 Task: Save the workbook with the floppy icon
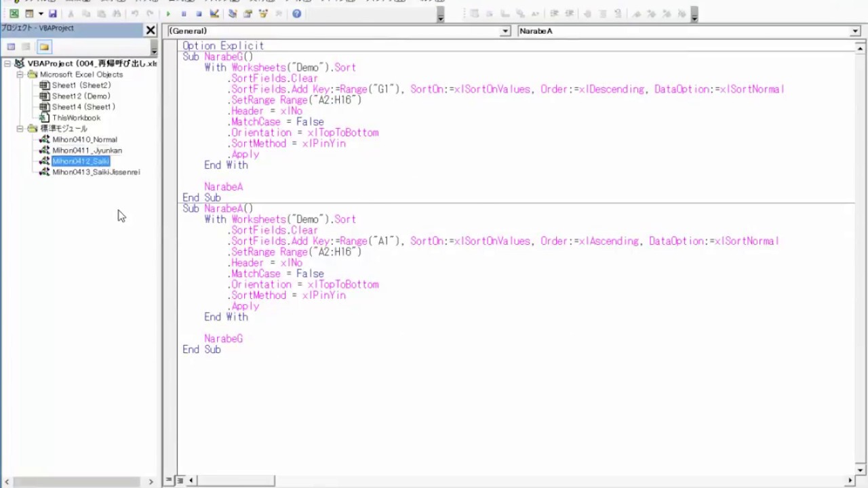click(x=52, y=14)
